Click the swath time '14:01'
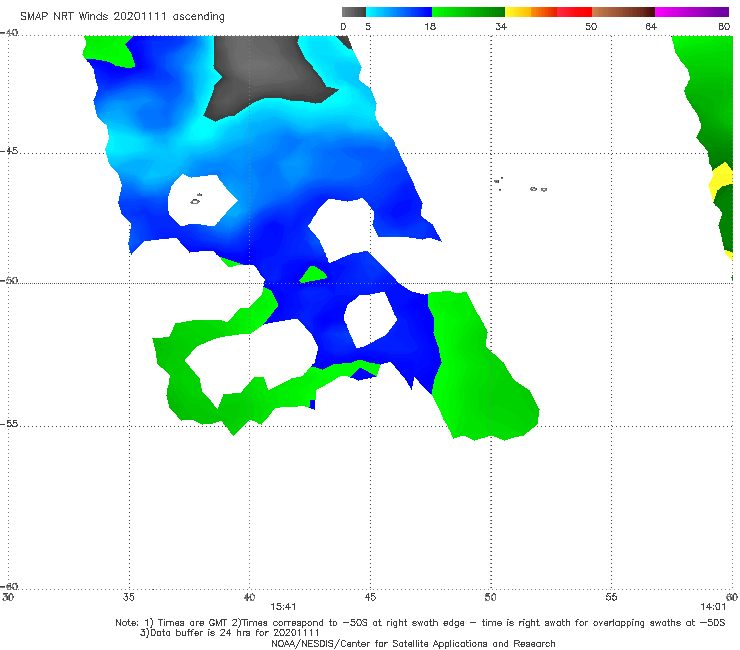 (713, 607)
